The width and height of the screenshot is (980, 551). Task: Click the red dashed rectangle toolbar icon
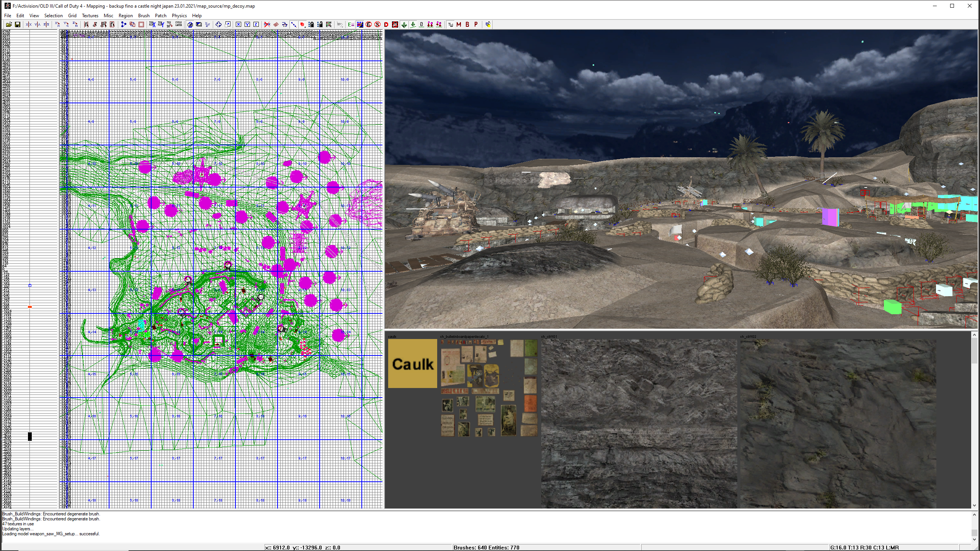(x=141, y=24)
